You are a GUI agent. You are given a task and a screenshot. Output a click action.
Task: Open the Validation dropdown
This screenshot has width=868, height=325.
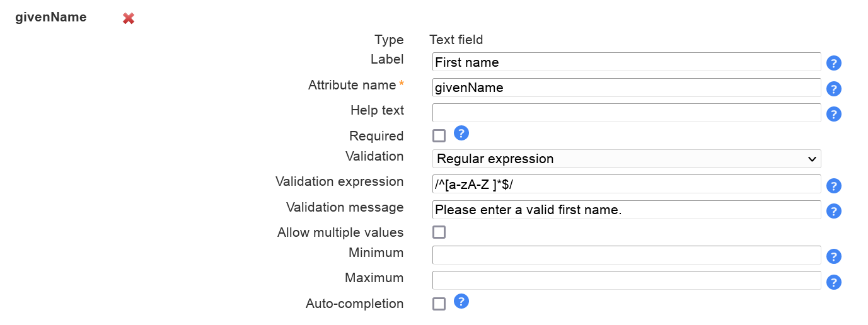tap(627, 159)
